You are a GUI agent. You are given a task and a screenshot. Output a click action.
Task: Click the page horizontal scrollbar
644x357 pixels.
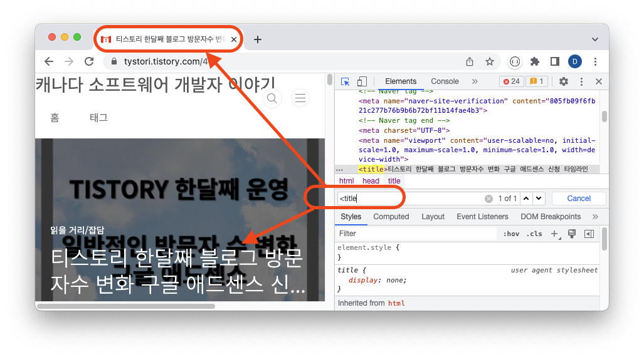(x=125, y=306)
